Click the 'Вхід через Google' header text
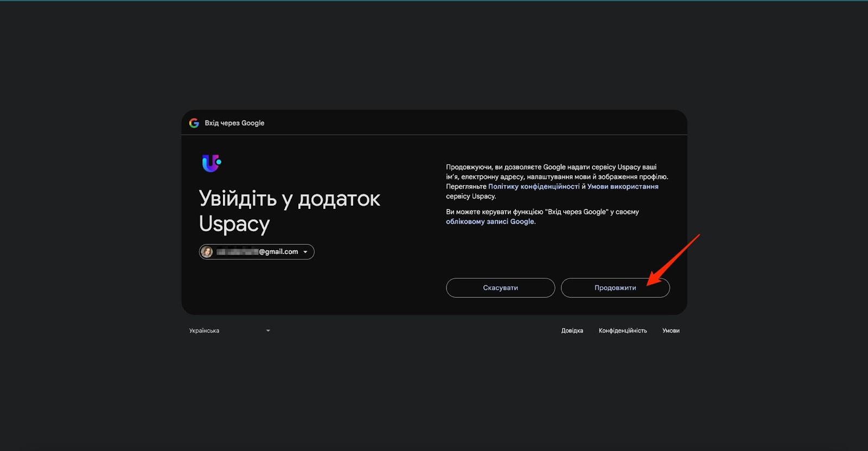Screen dimensions: 868x451 click(234, 123)
